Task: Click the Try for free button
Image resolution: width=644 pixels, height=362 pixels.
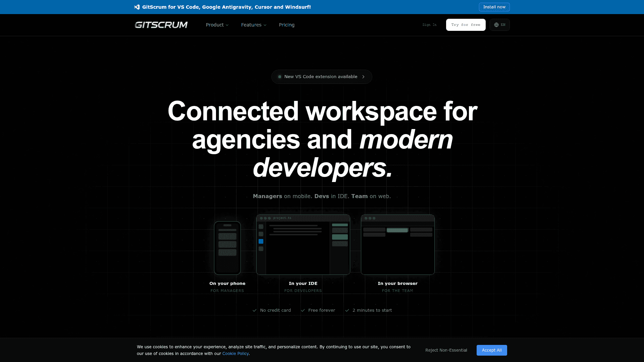Action: point(466,25)
